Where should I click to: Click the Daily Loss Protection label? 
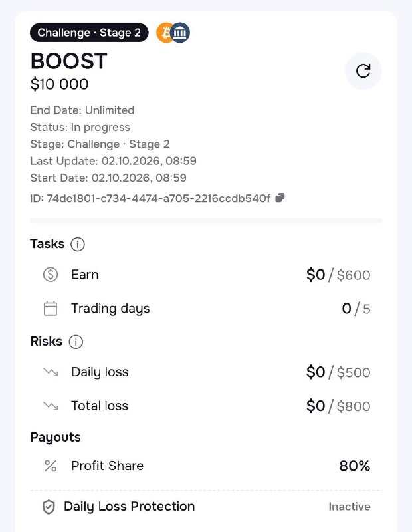(x=129, y=507)
